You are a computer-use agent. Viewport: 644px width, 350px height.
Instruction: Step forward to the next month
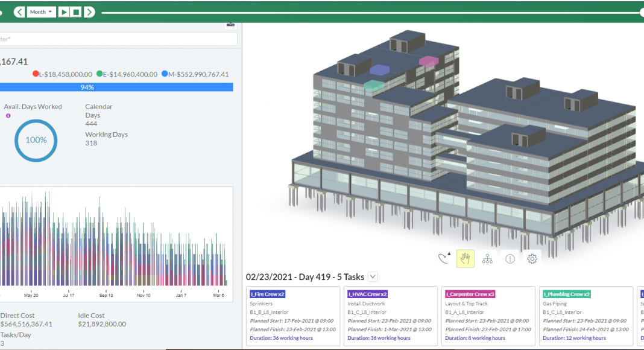(89, 12)
